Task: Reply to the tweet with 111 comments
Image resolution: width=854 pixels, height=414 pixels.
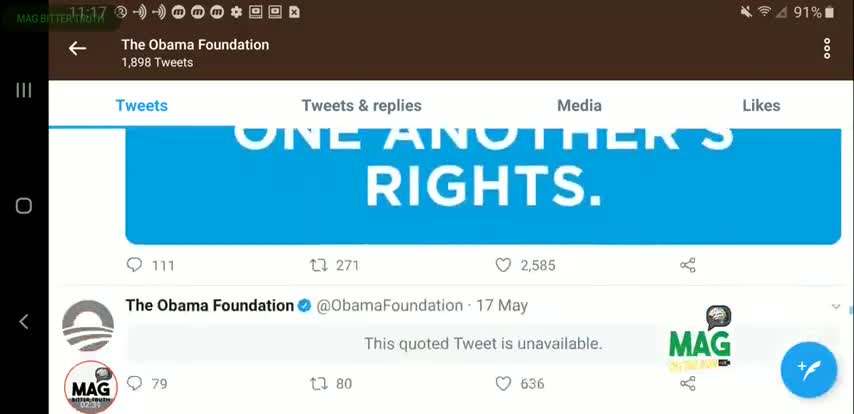Action: pos(134,265)
